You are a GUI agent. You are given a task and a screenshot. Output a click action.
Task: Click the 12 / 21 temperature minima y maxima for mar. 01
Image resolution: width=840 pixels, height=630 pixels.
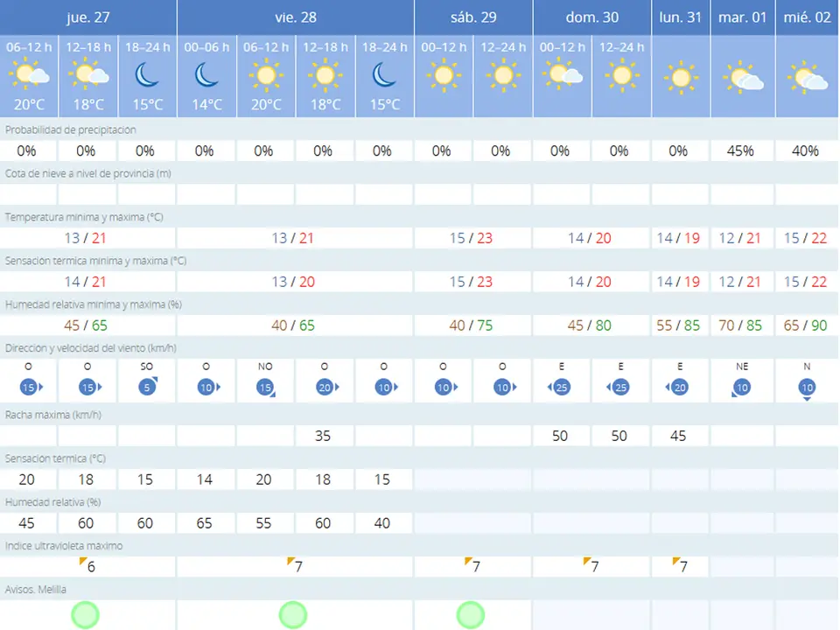click(740, 238)
